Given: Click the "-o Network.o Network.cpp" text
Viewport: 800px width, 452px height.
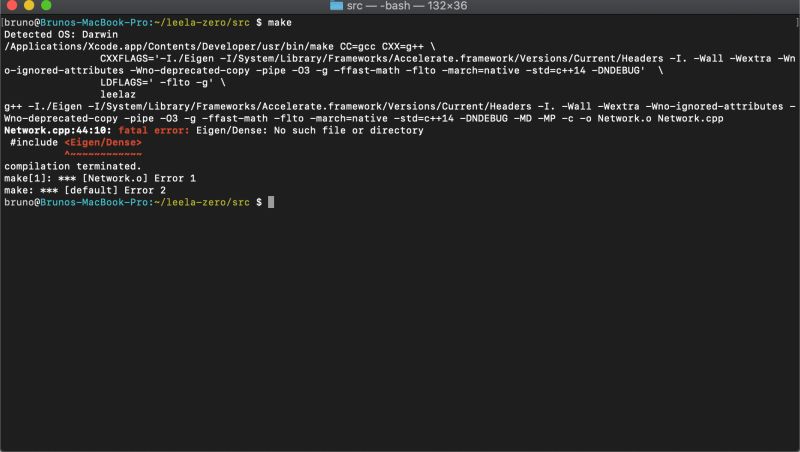Looking at the screenshot, I should coord(652,118).
